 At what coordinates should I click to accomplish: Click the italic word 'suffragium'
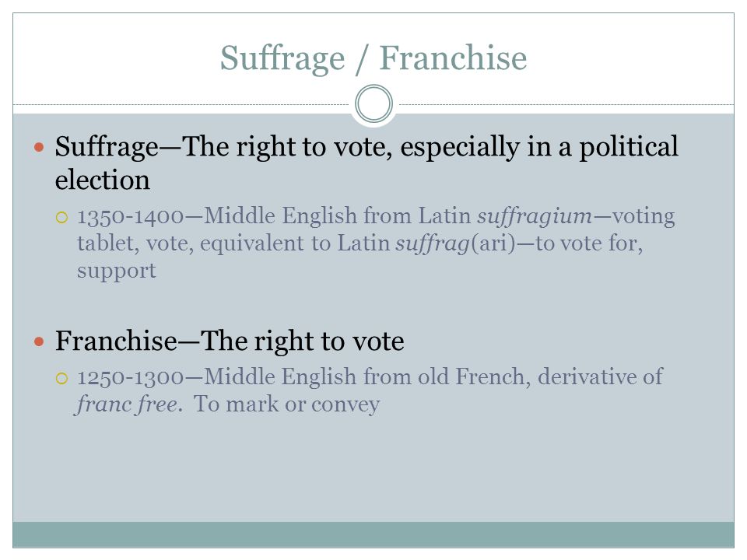point(535,217)
